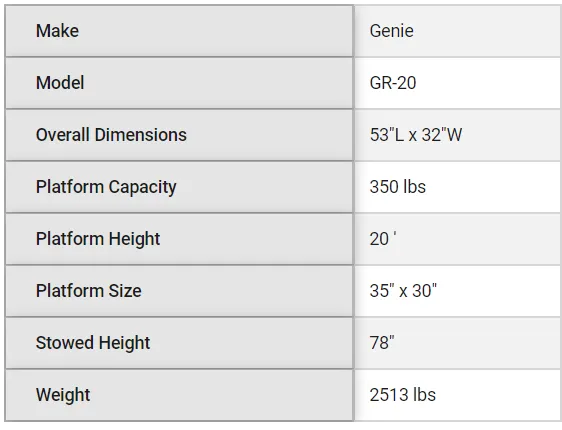Viewport: 562px width, 430px height.
Task: Click the word Platform beside Size
Action: [70, 291]
